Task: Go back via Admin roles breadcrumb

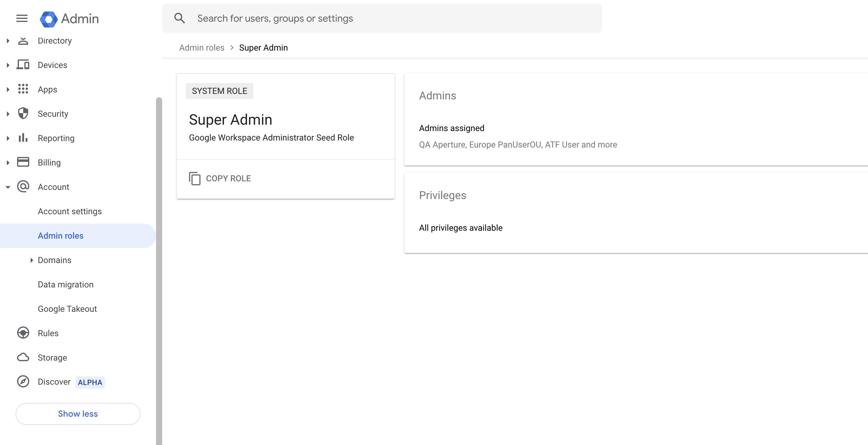Action: pyautogui.click(x=201, y=48)
